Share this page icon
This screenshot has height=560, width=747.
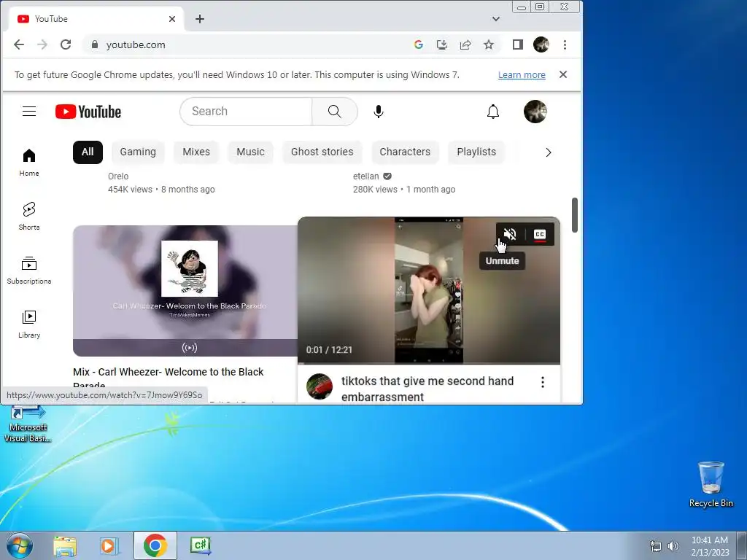click(x=465, y=44)
